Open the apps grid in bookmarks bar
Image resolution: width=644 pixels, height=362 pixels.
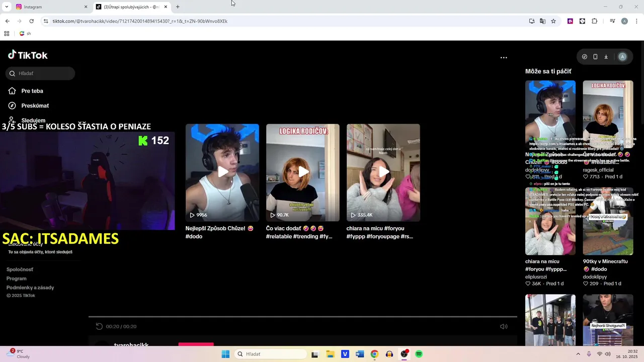click(7, 34)
